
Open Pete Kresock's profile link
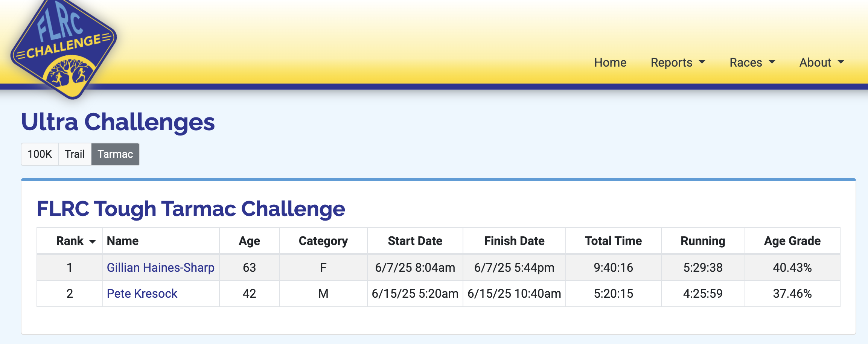point(142,294)
